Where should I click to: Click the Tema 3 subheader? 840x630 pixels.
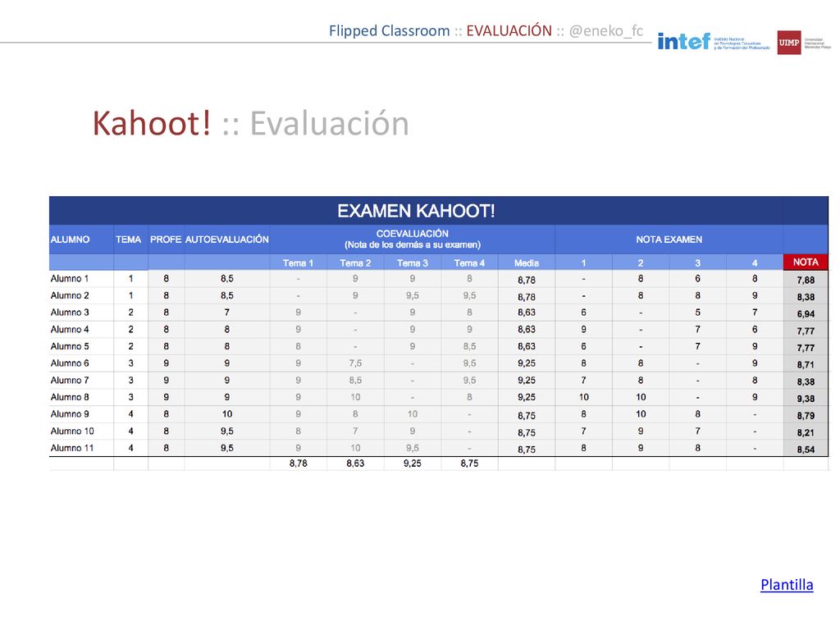(x=413, y=263)
